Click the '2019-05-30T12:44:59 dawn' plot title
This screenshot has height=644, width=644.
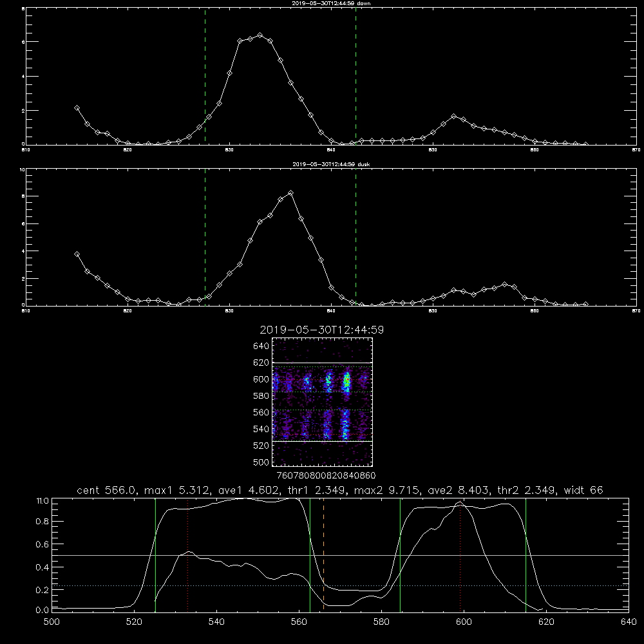click(331, 3)
